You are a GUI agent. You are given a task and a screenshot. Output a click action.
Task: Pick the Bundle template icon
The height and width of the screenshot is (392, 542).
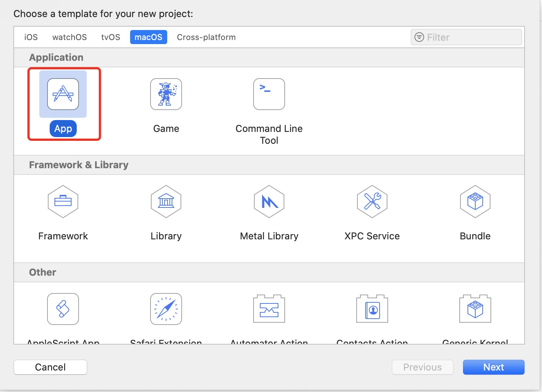pyautogui.click(x=475, y=202)
